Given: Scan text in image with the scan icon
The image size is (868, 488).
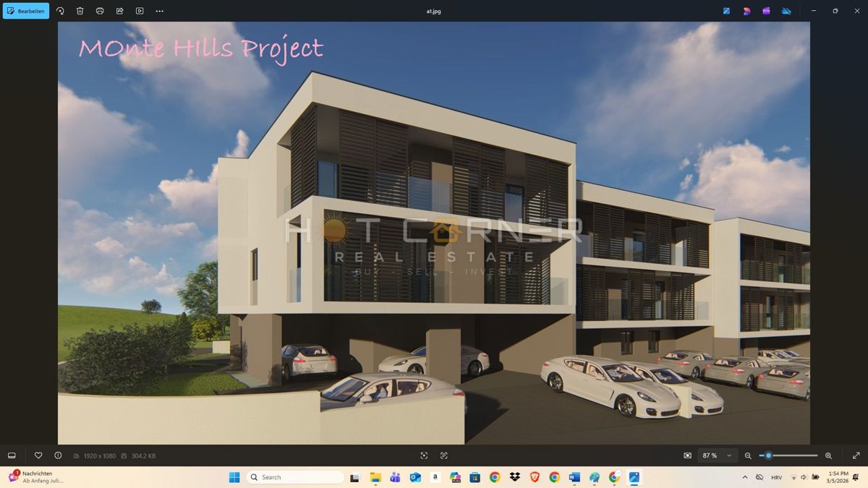Looking at the screenshot, I should 444,455.
